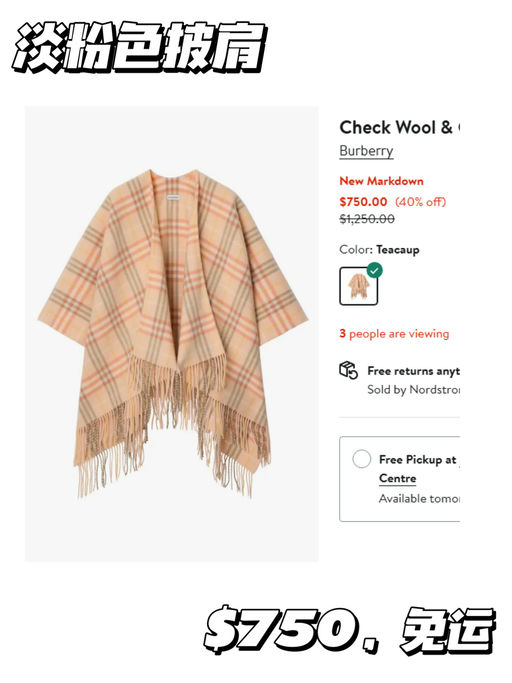512x683 pixels.
Task: Click the 淡粉色披肩 title caption
Action: [x=139, y=47]
